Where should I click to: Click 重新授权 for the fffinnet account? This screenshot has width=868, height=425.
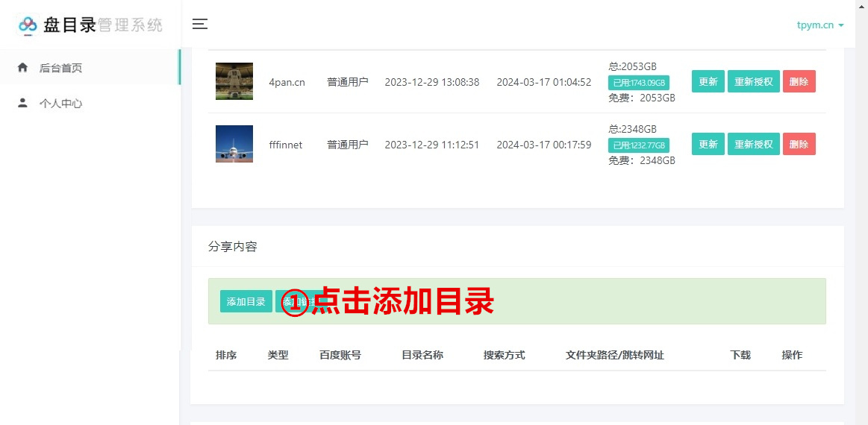(x=753, y=144)
